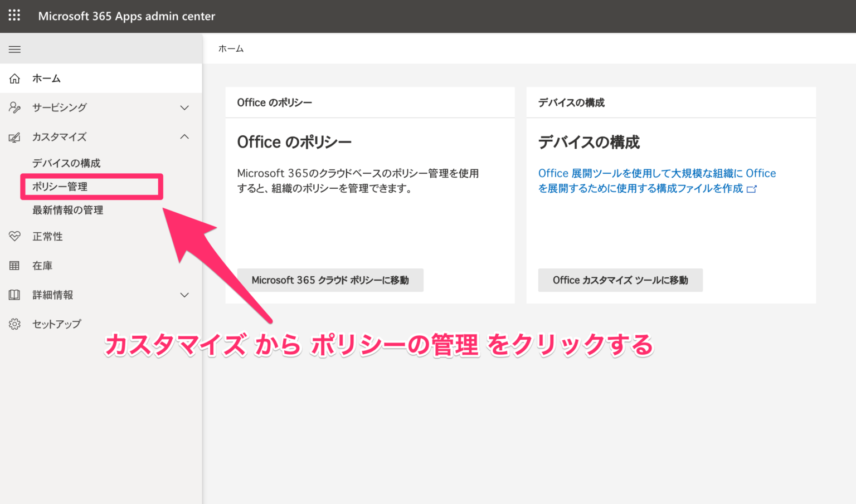
Task: Click the セットアップ gear icon
Action: [14, 324]
